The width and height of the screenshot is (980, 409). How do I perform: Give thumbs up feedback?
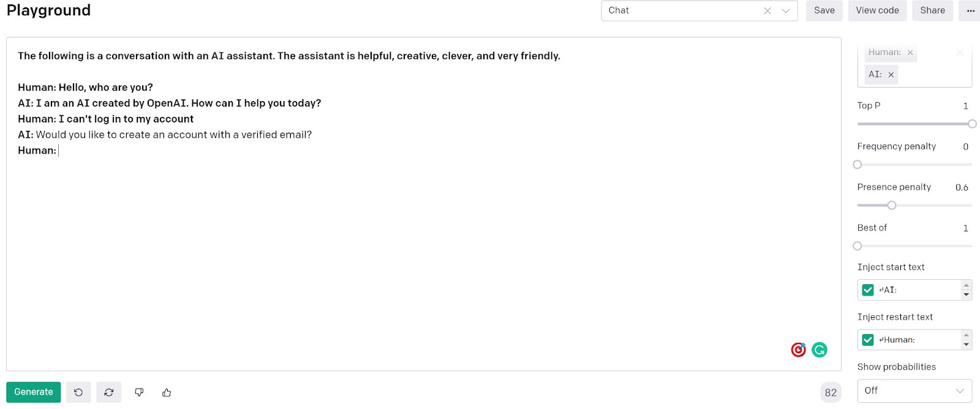point(166,392)
